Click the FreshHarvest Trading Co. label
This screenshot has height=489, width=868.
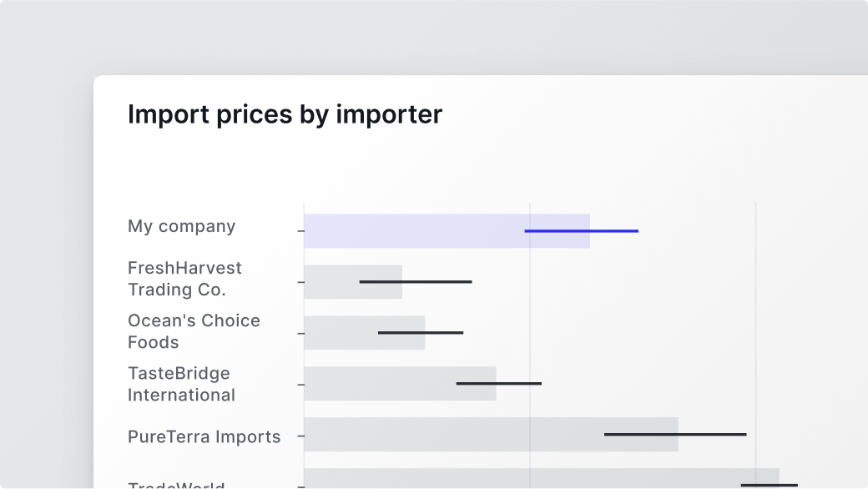pos(184,279)
